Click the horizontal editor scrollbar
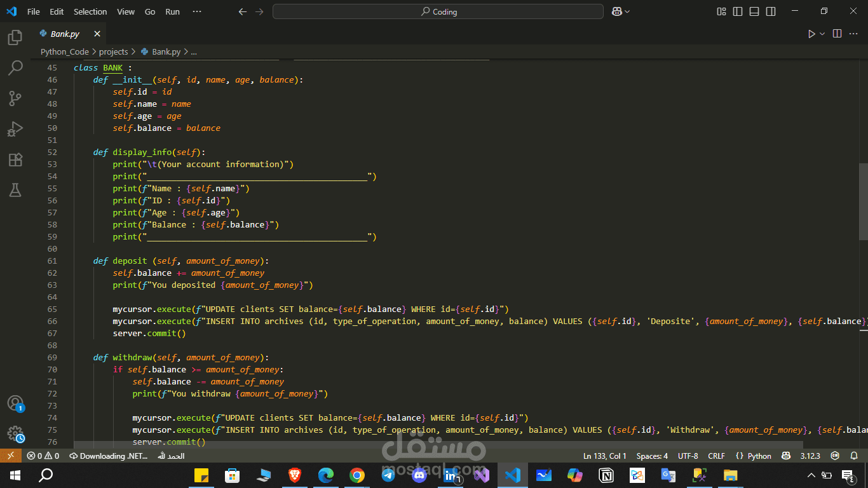This screenshot has width=868, height=488. coord(438,445)
